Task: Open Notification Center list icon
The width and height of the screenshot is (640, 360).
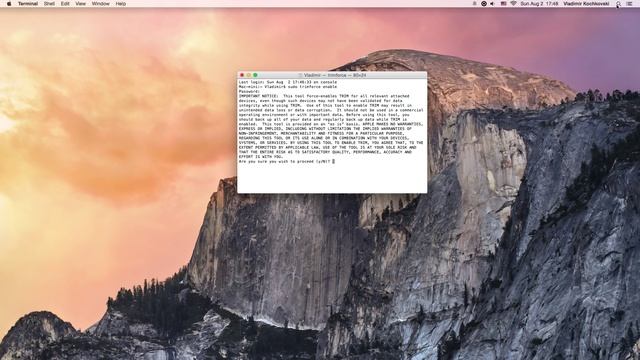Action: tap(630, 4)
